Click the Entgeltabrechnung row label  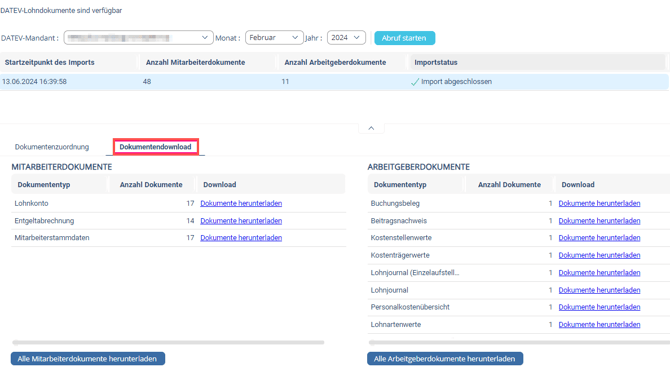click(x=44, y=221)
